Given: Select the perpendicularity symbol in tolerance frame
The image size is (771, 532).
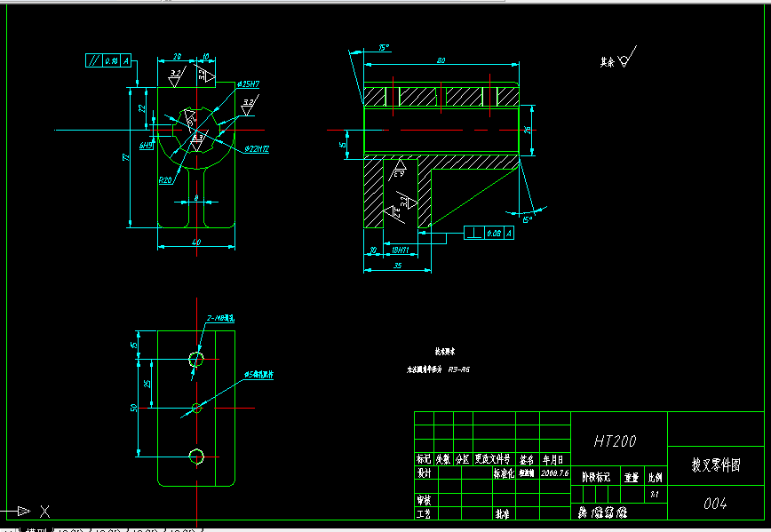Looking at the screenshot, I should tap(474, 233).
